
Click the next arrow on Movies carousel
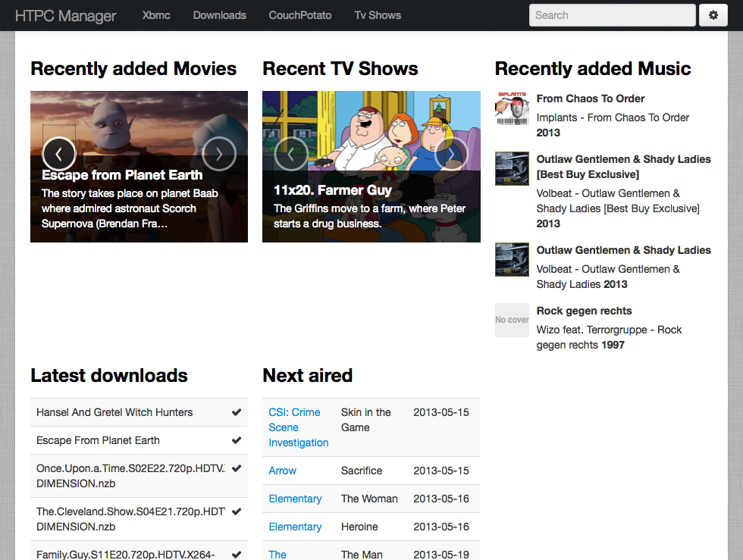coord(219,154)
